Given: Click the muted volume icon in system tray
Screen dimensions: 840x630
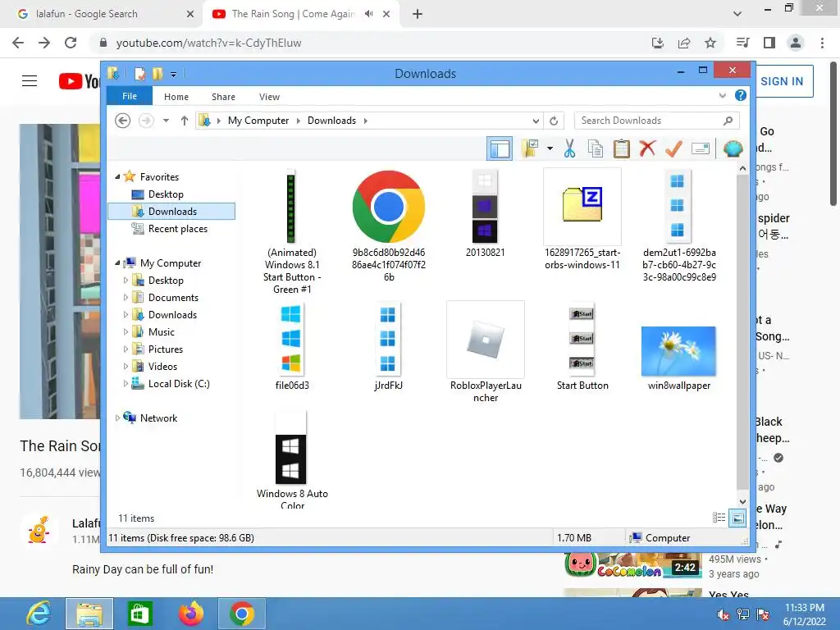Looking at the screenshot, I should [723, 614].
